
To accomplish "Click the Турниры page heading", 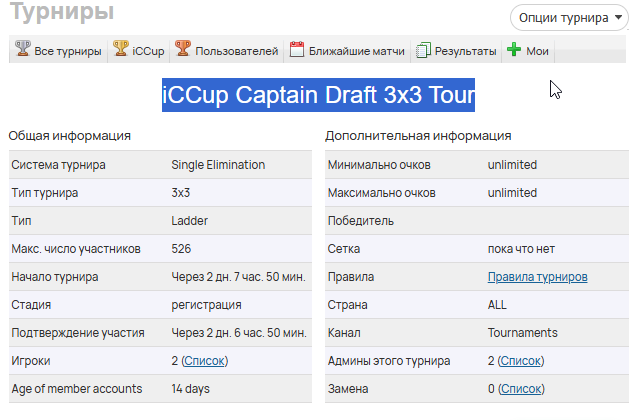I will pos(62,11).
